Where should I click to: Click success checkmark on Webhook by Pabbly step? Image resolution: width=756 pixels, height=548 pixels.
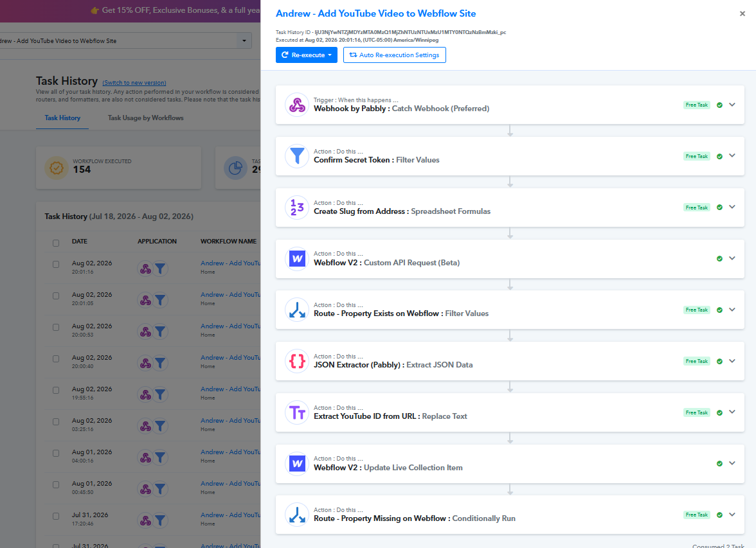click(x=719, y=105)
